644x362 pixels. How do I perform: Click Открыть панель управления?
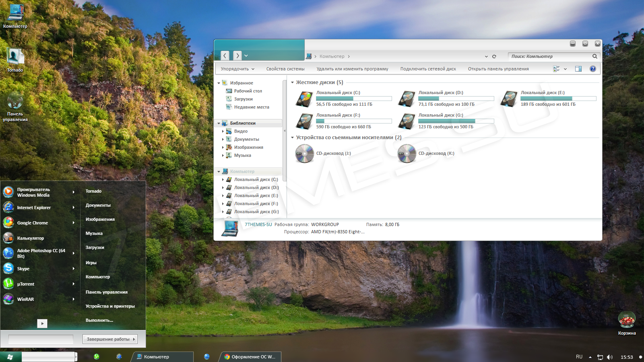click(498, 69)
